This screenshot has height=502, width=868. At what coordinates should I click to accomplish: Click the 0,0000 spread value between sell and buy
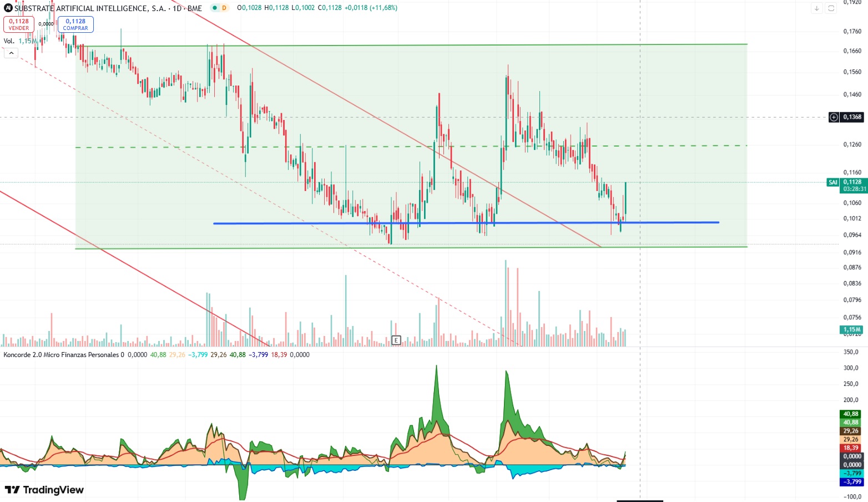click(46, 24)
